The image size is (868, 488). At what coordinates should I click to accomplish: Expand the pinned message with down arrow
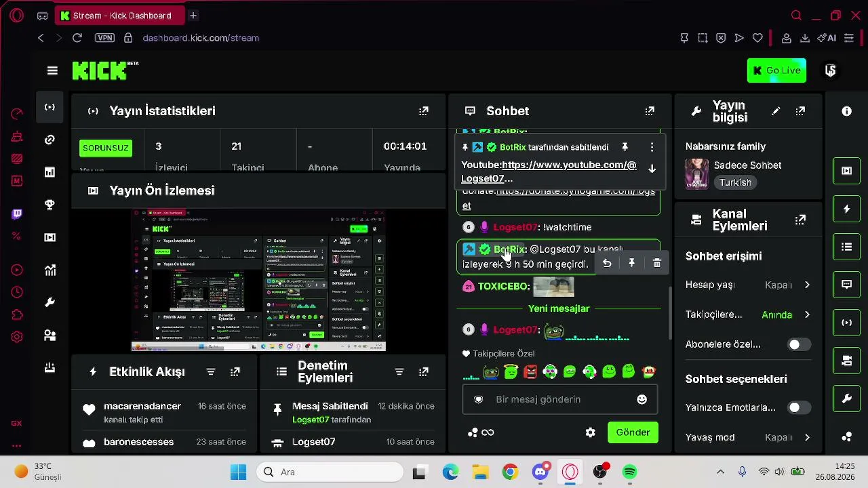coord(652,169)
